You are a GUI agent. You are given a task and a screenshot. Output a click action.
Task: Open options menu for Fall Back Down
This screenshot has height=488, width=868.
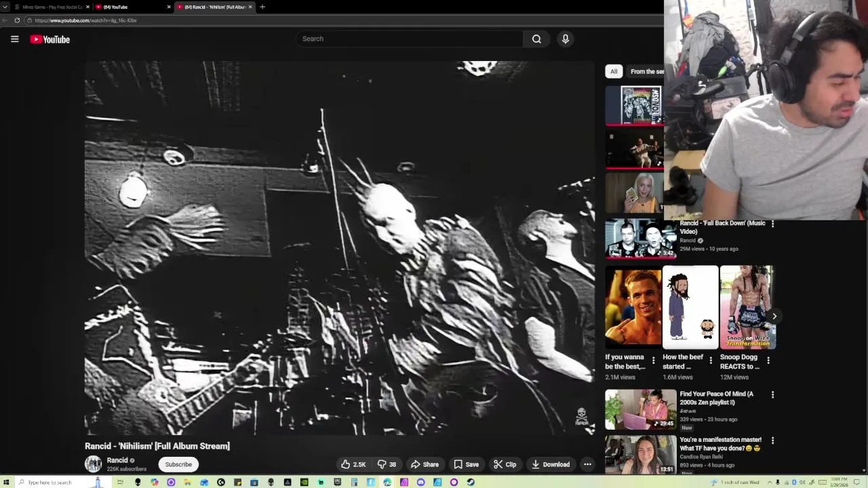pos(772,224)
